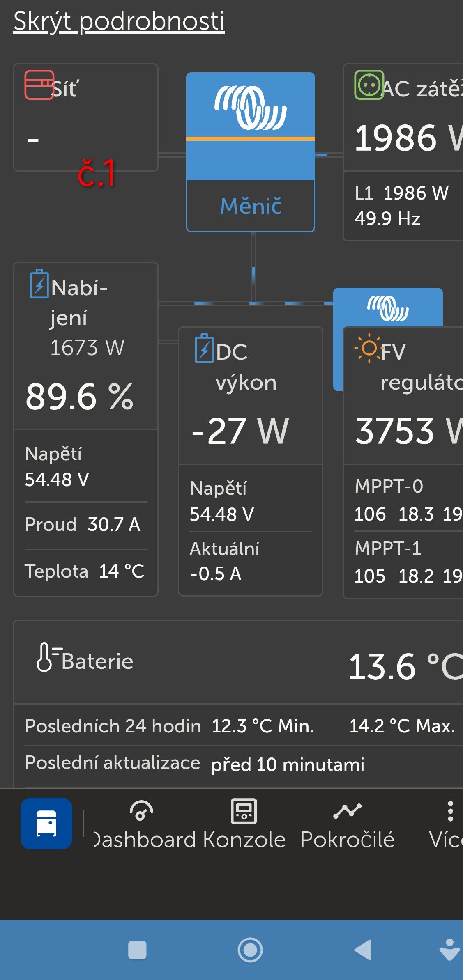Screen dimensions: 463x980
Task: Tap the 89.6 % battery state value
Action: pos(80,397)
